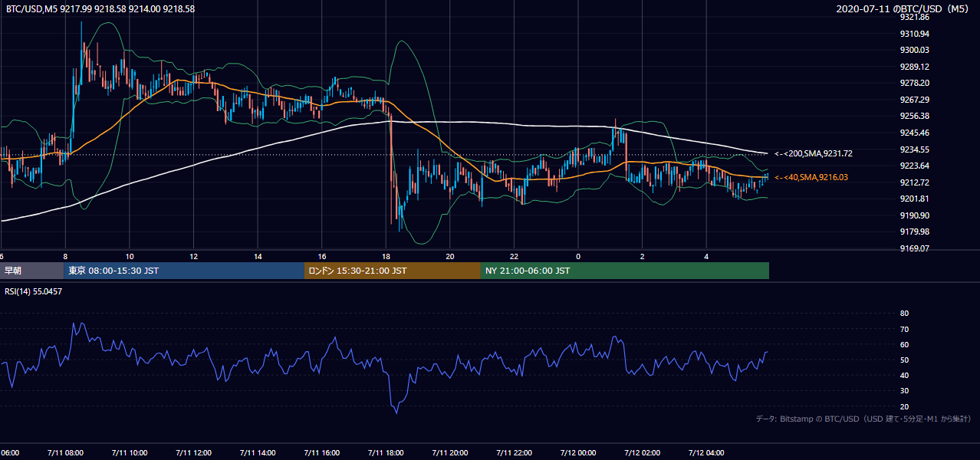Click price axis value 9278.20
The width and height of the screenshot is (980, 460).
coord(914,83)
